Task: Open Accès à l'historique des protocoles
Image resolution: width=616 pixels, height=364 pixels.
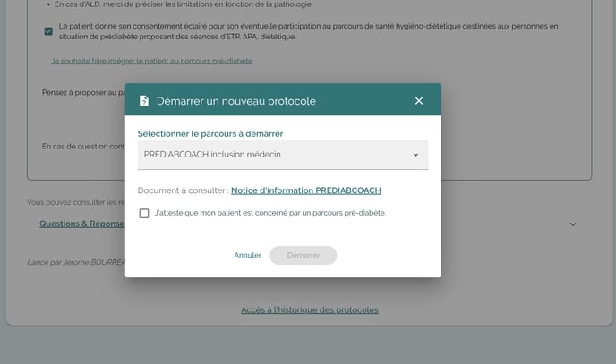Action: coord(310,309)
